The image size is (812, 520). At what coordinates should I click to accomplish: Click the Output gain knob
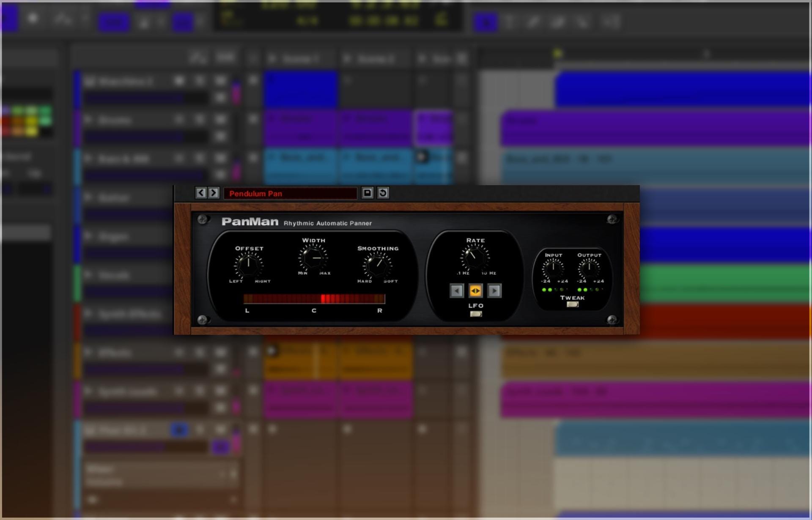[589, 268]
